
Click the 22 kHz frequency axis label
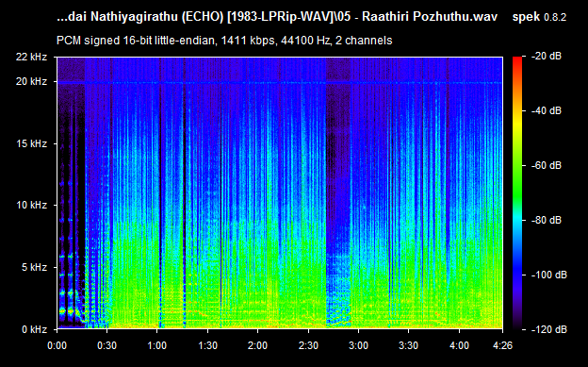point(31,57)
